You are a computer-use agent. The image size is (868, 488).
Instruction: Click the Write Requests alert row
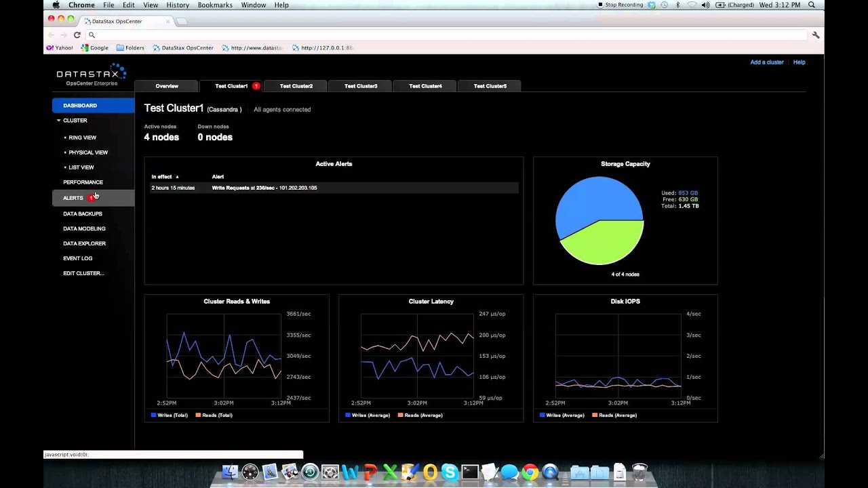(x=334, y=188)
